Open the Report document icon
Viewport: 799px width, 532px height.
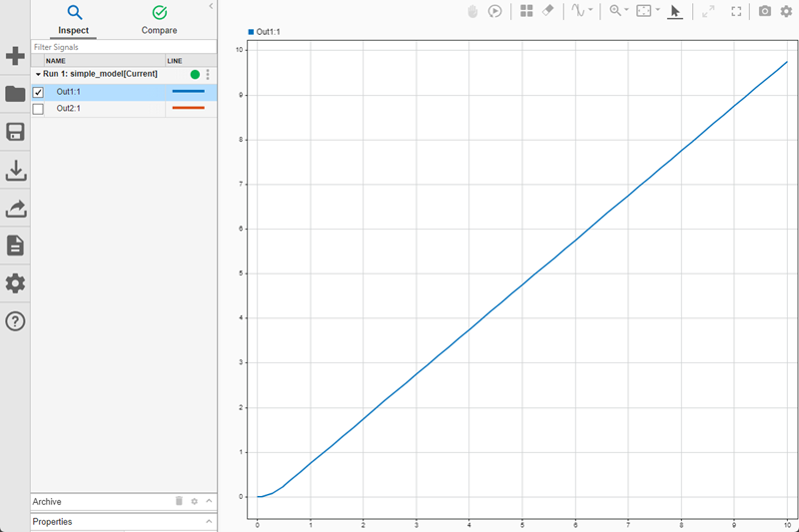tap(15, 246)
